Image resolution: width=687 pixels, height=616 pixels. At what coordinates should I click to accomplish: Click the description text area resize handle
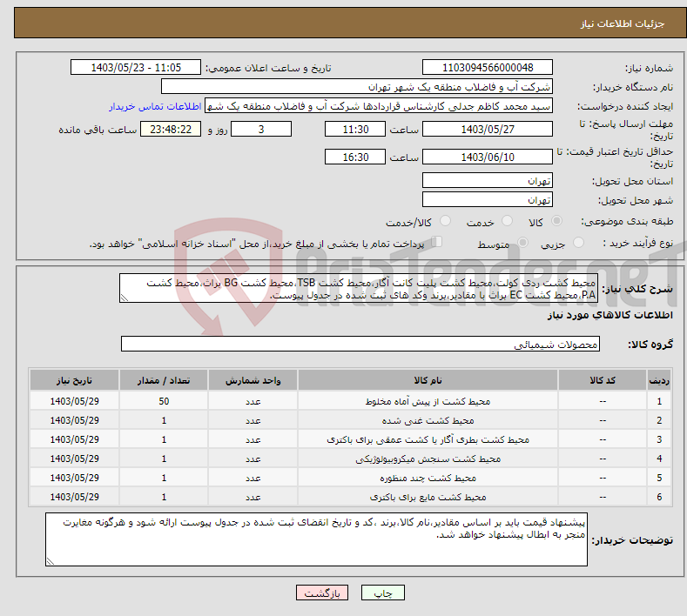coord(125,298)
